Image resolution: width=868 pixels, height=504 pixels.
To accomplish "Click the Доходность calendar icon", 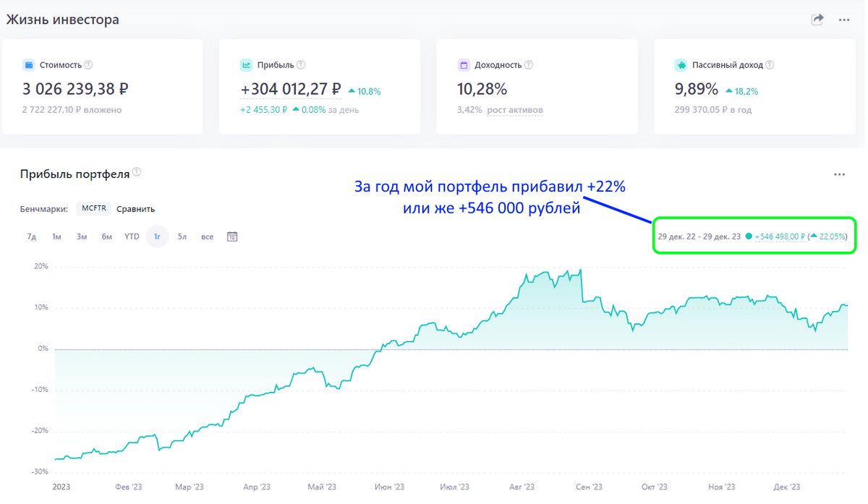I will 464,65.
